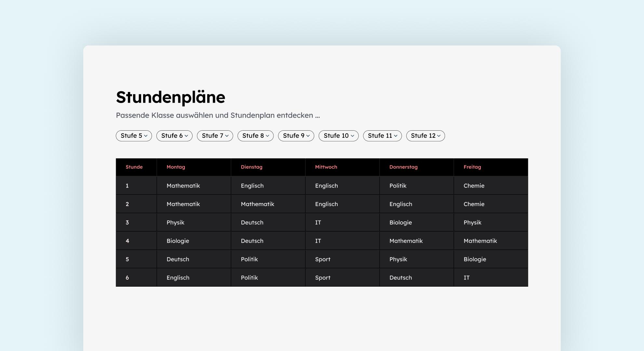Select IT in Mittwoch hour 3
644x351 pixels.
[342, 222]
